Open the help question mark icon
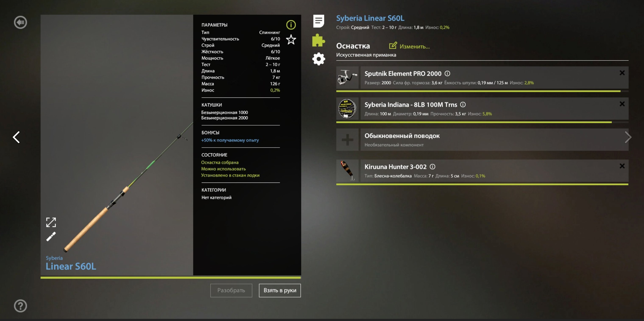Viewport: 644px width, 321px height. (x=20, y=306)
